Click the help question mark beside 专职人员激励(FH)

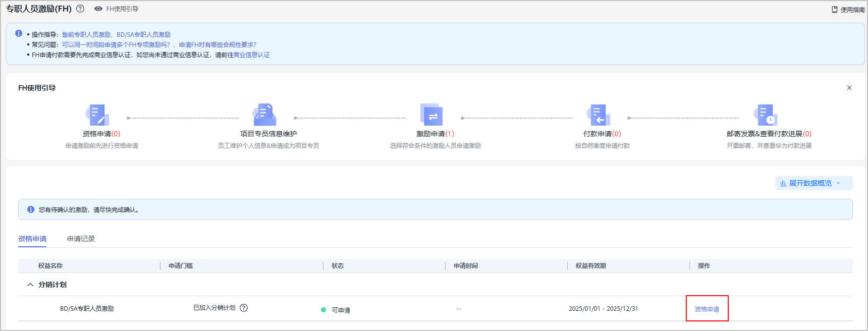click(x=80, y=9)
